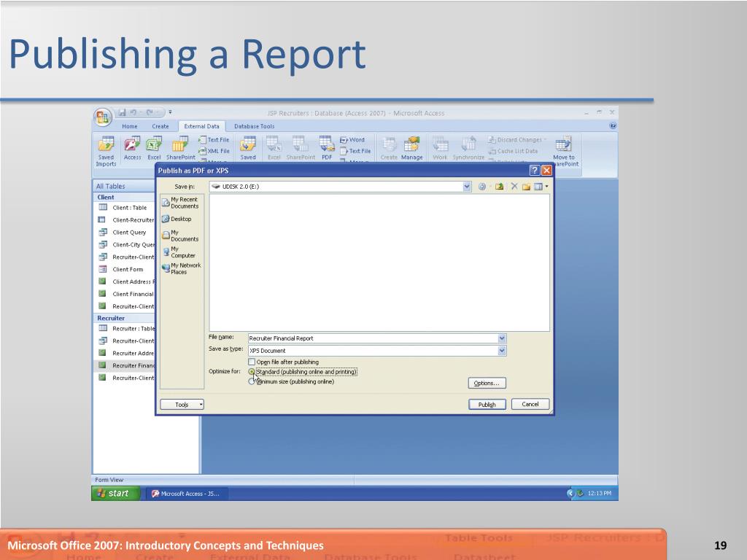This screenshot has height=560, width=747.
Task: Open the Views menu dropdown arrow
Action: point(546,187)
